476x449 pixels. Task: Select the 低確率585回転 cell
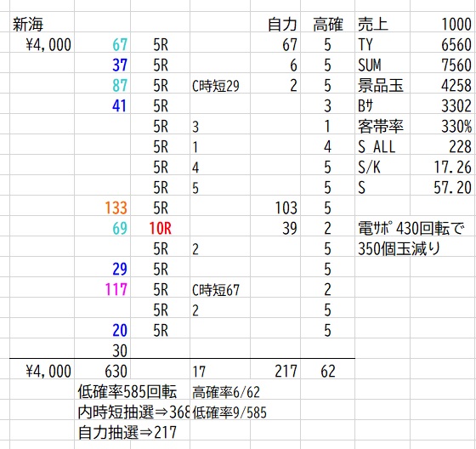127,391
